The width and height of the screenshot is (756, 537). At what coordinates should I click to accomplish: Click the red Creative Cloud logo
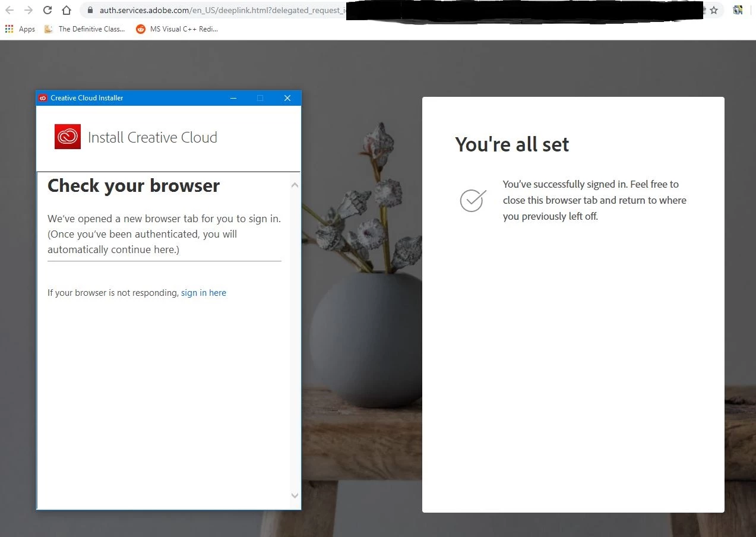coord(68,137)
